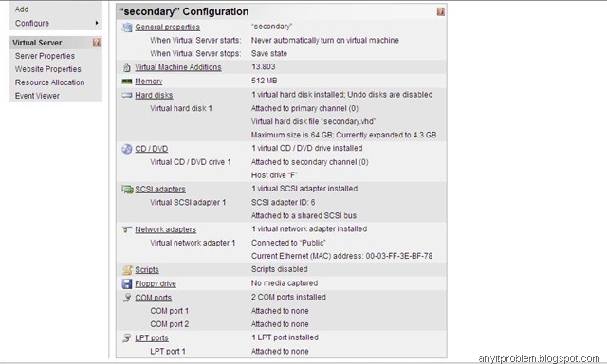
Task: Click the General properties icon
Action: pyautogui.click(x=127, y=27)
